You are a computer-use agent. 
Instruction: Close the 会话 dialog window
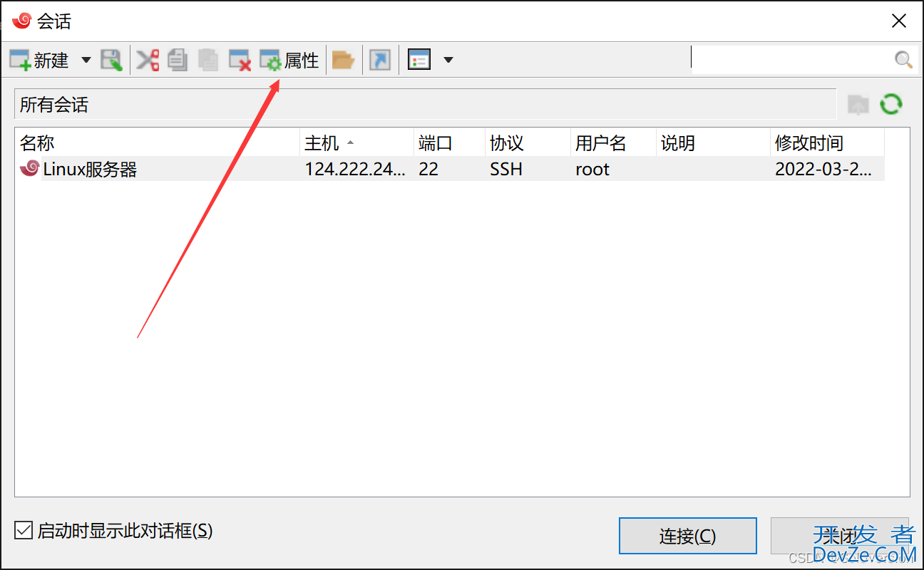pyautogui.click(x=899, y=21)
